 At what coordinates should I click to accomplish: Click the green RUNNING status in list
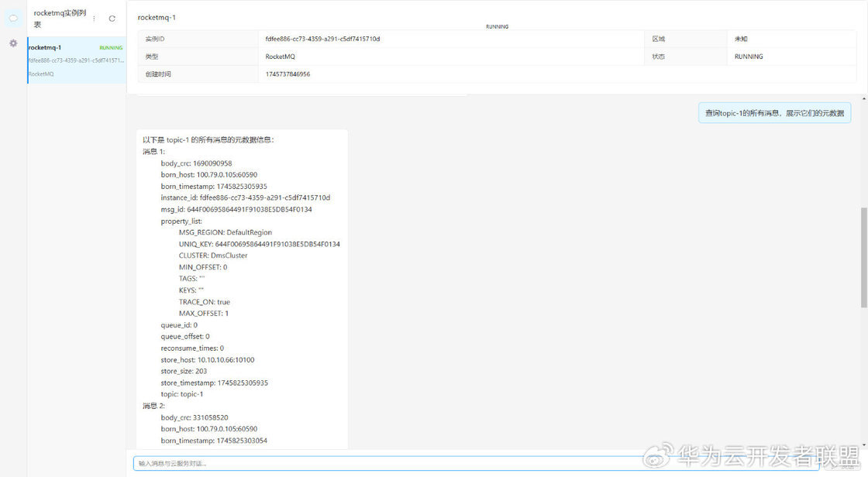tap(111, 47)
